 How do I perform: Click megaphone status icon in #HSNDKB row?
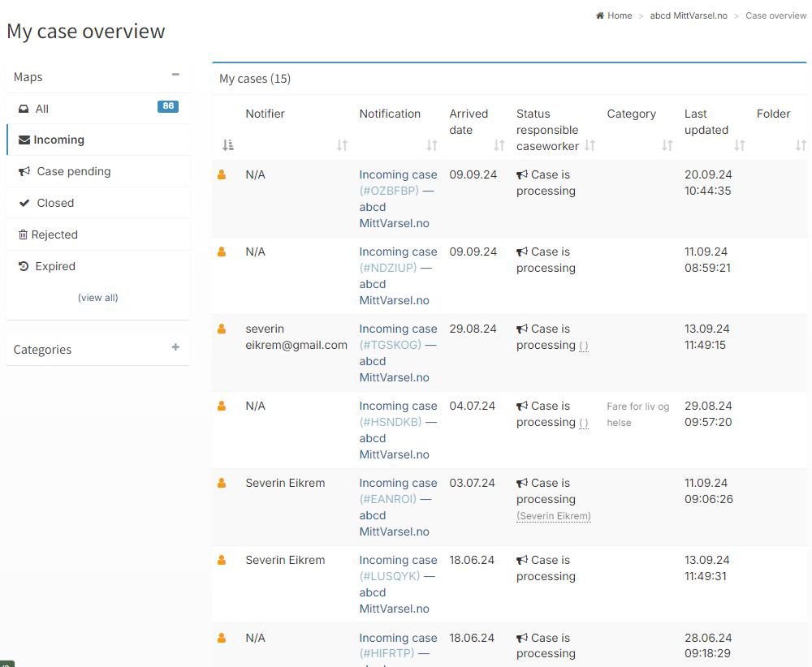tap(522, 407)
